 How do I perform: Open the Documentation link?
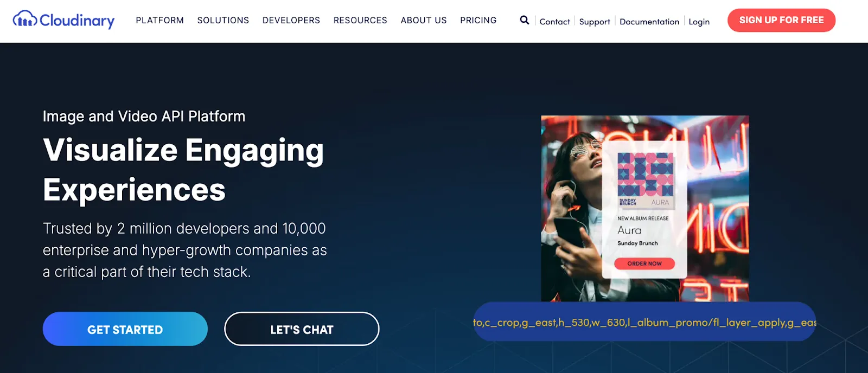(649, 22)
